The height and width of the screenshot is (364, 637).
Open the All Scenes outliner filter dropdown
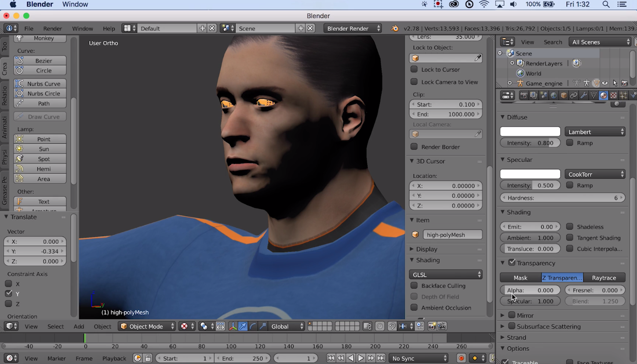point(600,42)
